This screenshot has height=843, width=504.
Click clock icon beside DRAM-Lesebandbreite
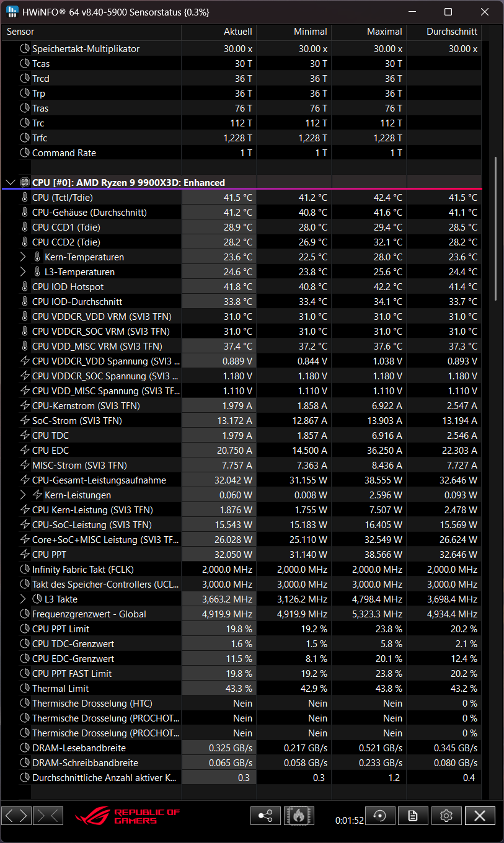coord(25,748)
